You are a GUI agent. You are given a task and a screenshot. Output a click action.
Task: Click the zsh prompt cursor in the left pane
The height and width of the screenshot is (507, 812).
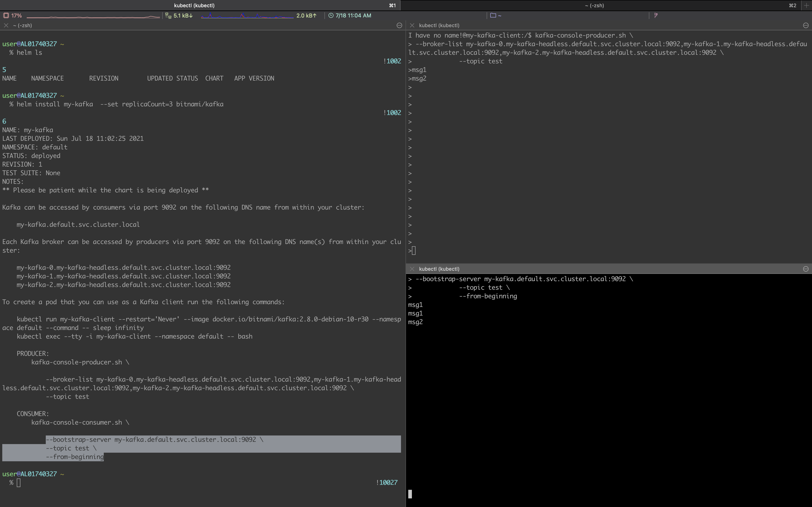coord(18,483)
